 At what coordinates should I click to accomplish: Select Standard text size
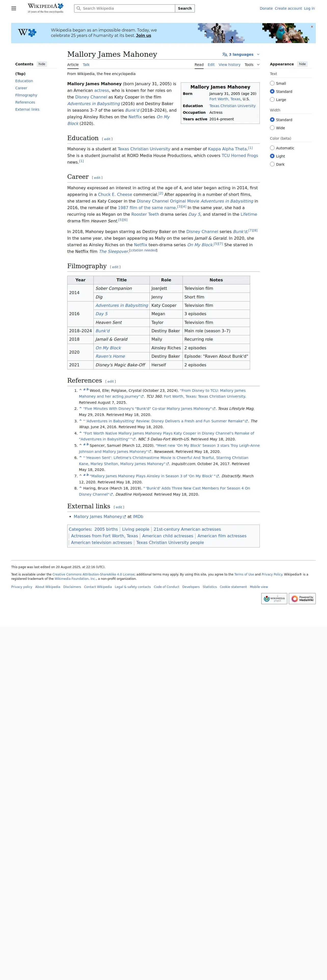[x=272, y=91]
